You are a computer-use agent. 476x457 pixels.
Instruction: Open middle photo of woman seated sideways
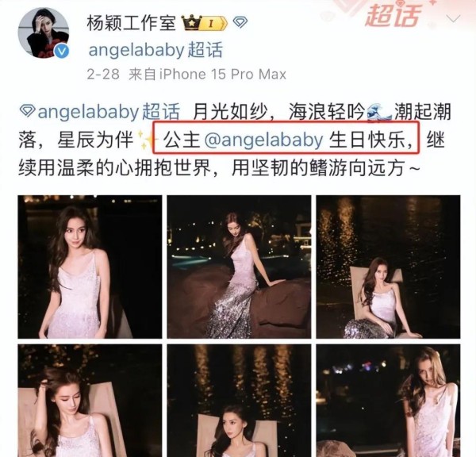[239, 267]
